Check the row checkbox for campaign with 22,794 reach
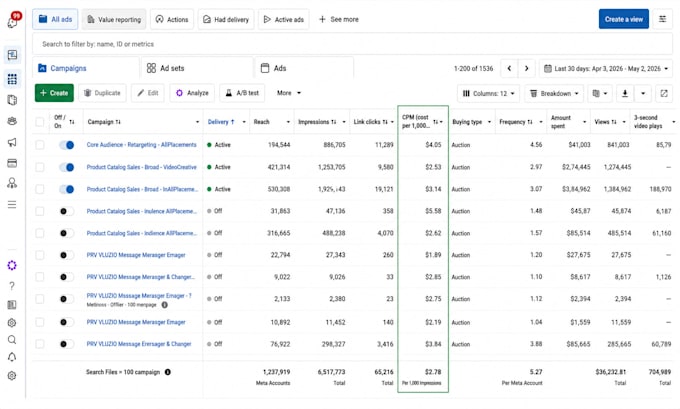 coord(39,255)
